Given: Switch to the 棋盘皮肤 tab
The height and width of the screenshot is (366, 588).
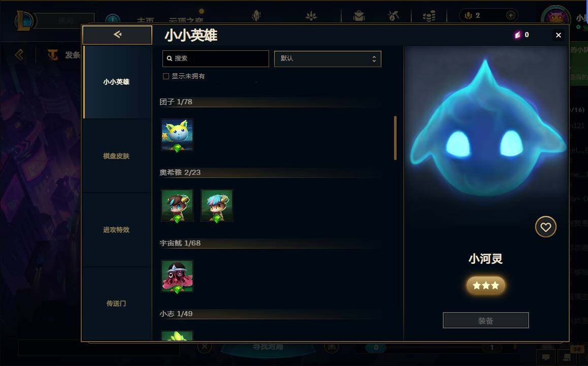Looking at the screenshot, I should 116,156.
